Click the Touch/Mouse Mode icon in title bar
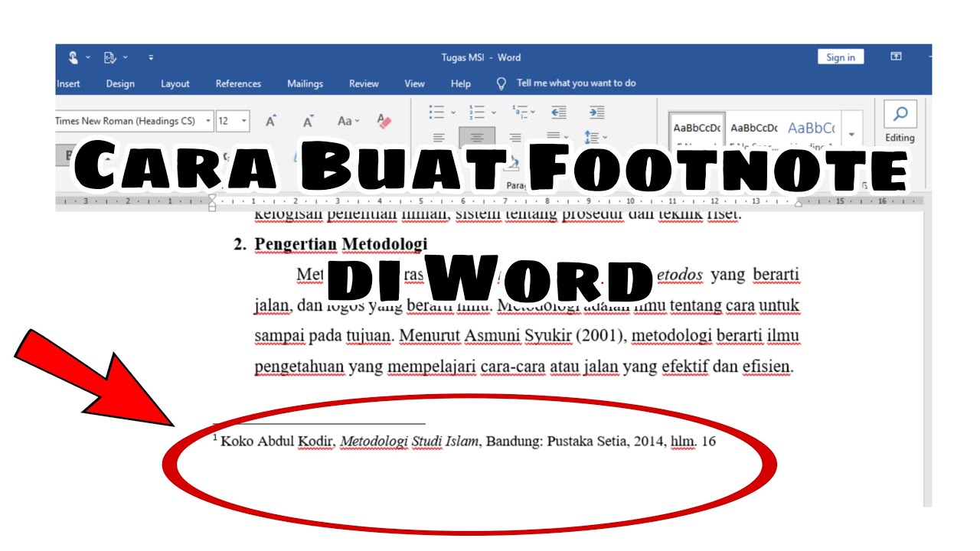 click(73, 57)
